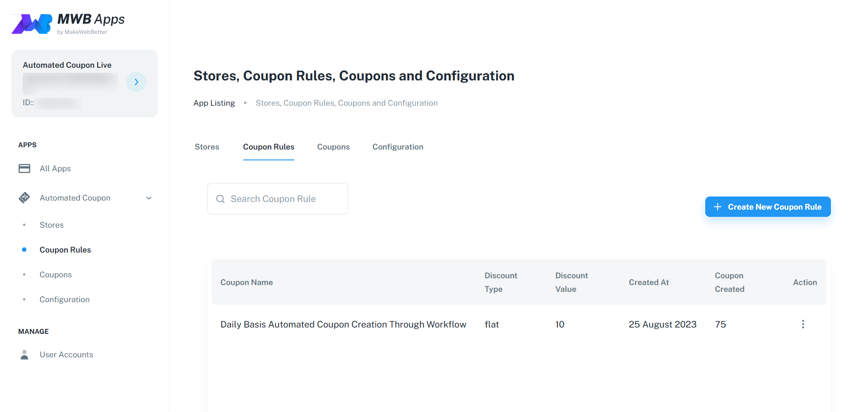This screenshot has height=412, width=868.
Task: Click the active bullet beside Coupon Rules
Action: coord(24,249)
